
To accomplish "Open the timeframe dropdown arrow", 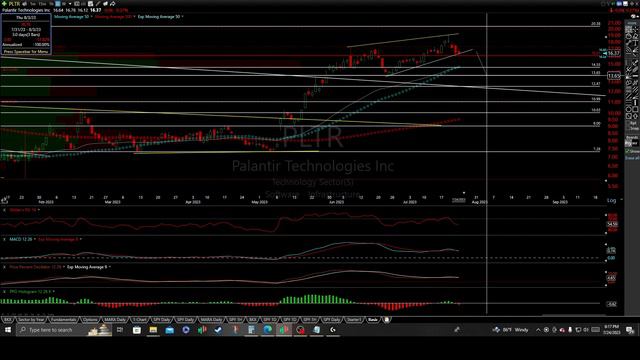I will (x=70, y=4).
